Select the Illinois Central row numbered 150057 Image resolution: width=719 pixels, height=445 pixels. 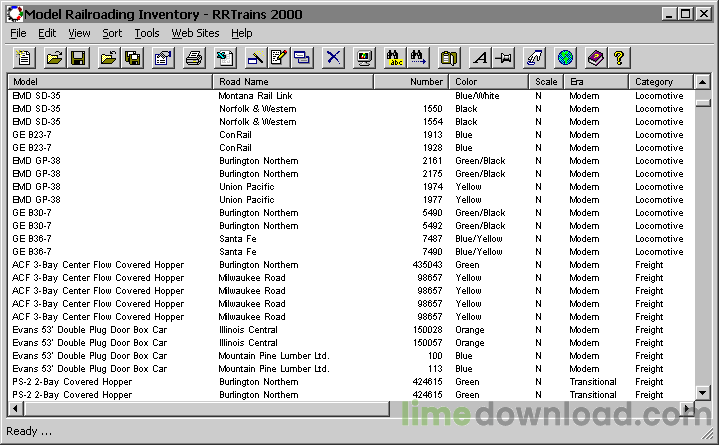coord(351,343)
